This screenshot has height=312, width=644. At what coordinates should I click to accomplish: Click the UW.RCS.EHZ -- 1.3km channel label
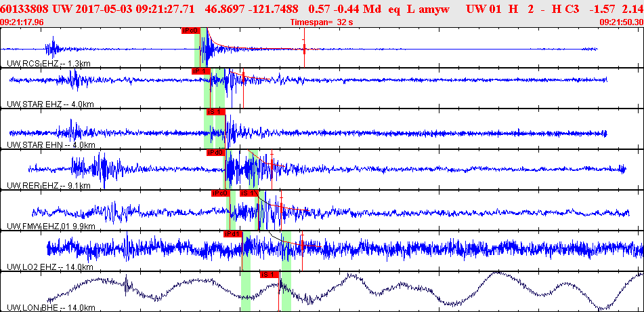point(49,63)
